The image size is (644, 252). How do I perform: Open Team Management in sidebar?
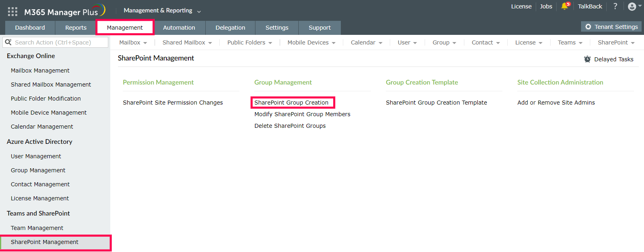coord(37,228)
